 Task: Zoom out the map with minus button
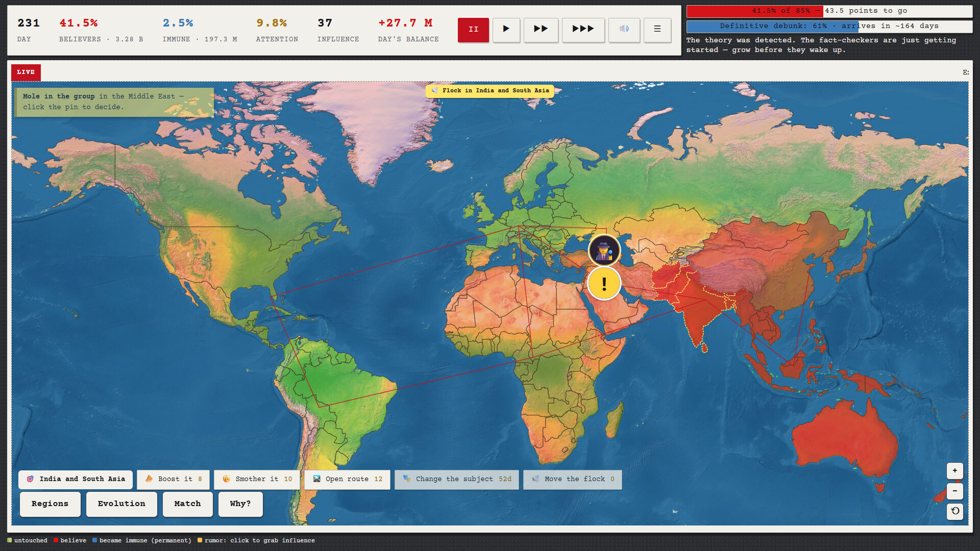pyautogui.click(x=955, y=491)
